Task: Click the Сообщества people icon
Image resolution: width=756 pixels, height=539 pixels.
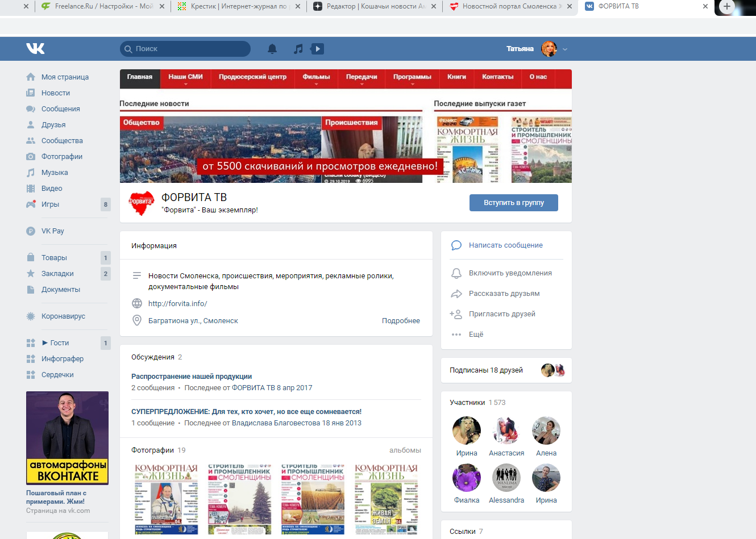Action: [x=31, y=140]
